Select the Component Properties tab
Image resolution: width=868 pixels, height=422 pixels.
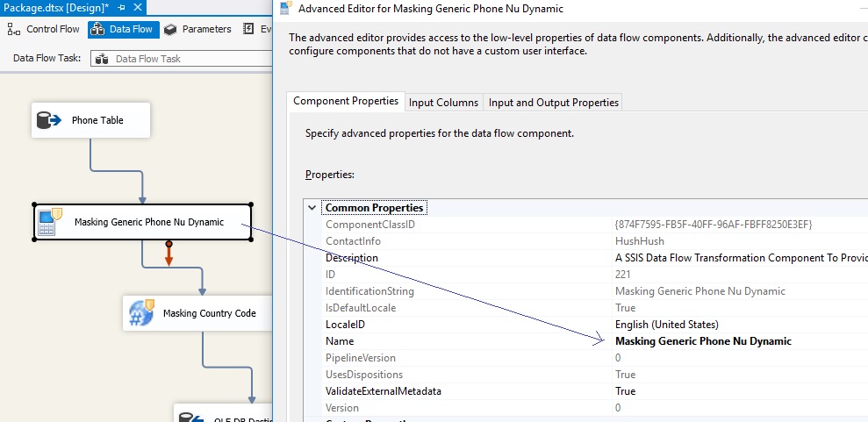[346, 101]
